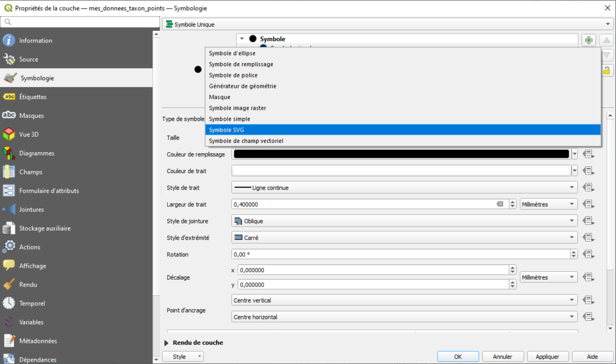
Task: Open data-defined override for Rotation
Action: click(589, 254)
